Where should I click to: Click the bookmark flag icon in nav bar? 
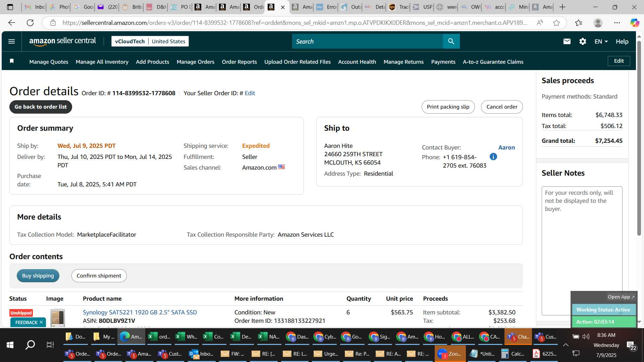[x=12, y=61]
